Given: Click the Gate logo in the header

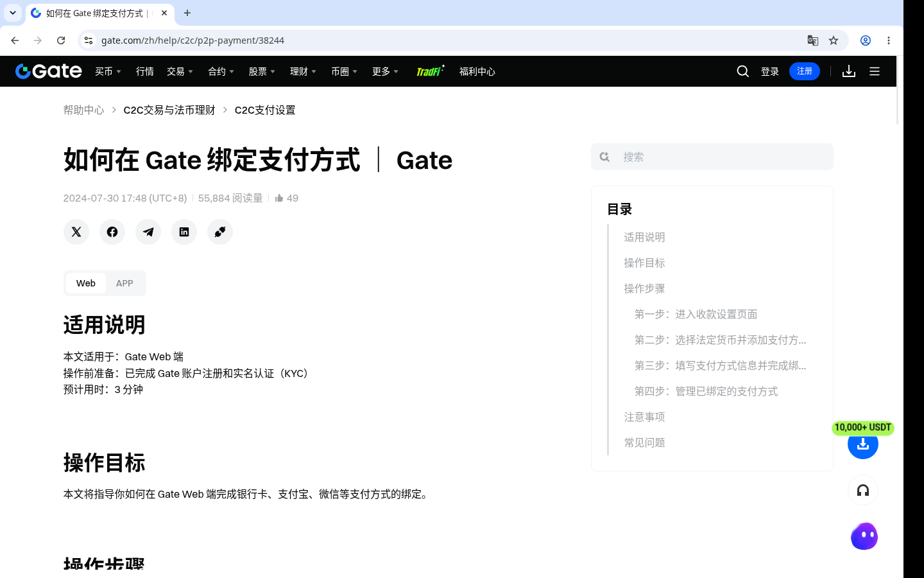Looking at the screenshot, I should click(49, 71).
